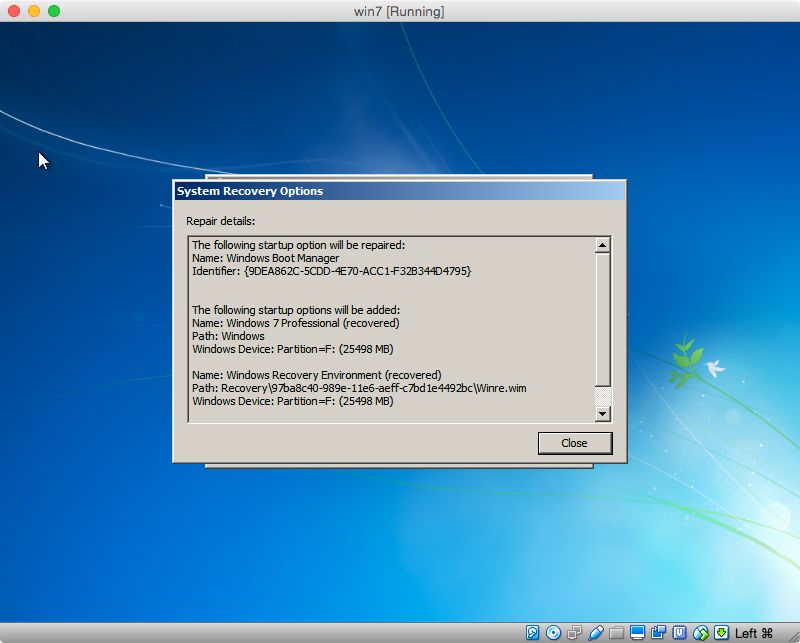Click the keyboard capture status icon

(720, 632)
